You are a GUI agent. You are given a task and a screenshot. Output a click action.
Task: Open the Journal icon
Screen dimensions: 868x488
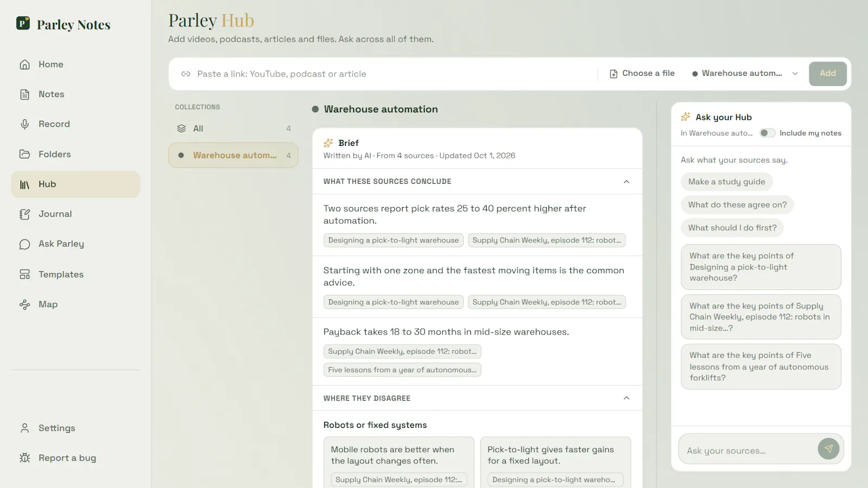24,214
